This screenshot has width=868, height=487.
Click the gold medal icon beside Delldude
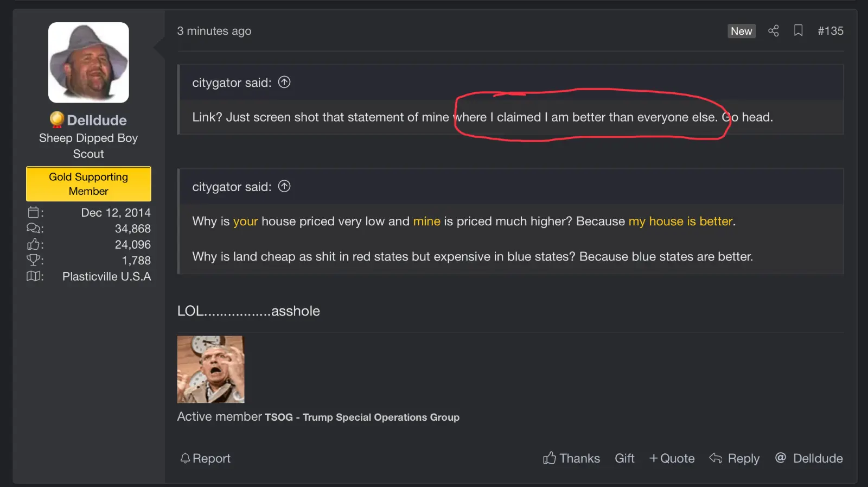[x=56, y=119]
